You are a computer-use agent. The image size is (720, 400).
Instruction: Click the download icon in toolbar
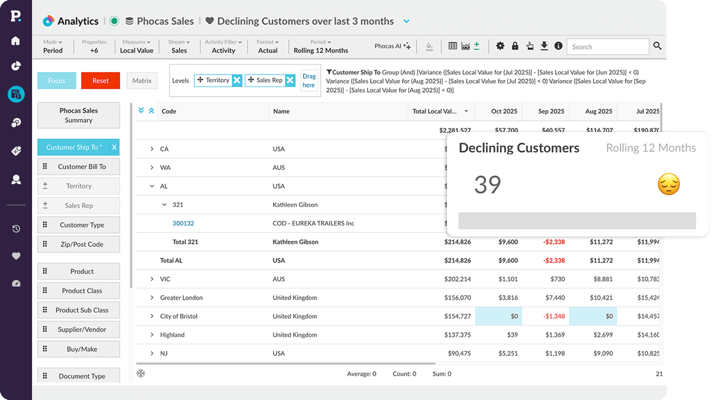[x=543, y=46]
